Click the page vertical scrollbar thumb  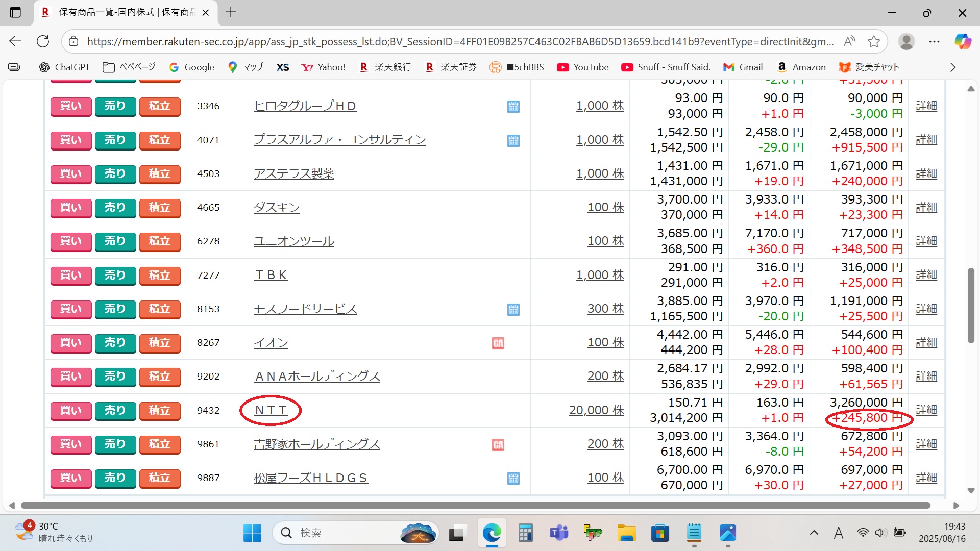click(x=971, y=305)
